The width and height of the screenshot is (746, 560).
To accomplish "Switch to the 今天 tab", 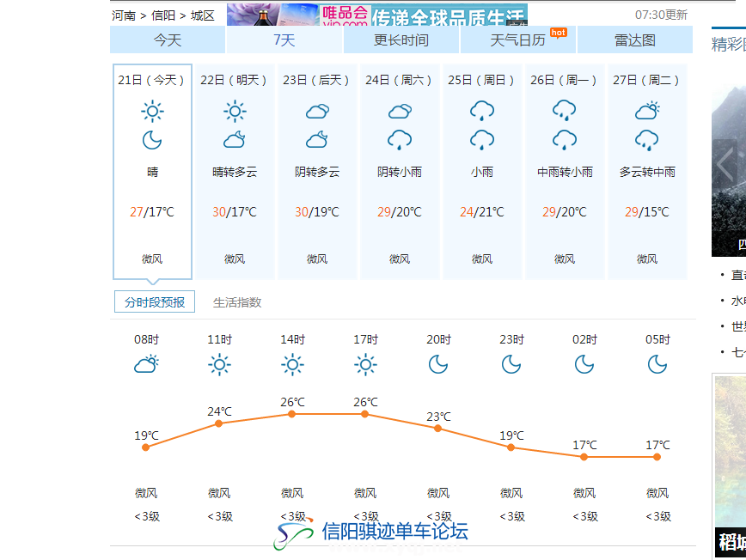I will tap(168, 40).
